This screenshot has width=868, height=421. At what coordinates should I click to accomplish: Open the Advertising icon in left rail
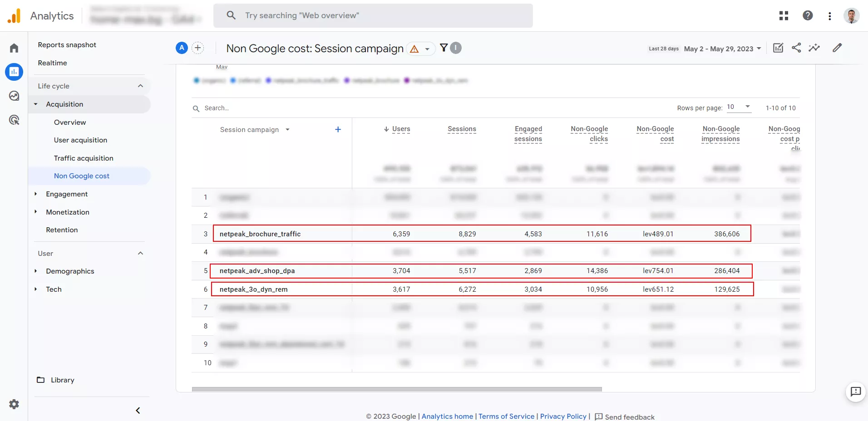point(14,120)
